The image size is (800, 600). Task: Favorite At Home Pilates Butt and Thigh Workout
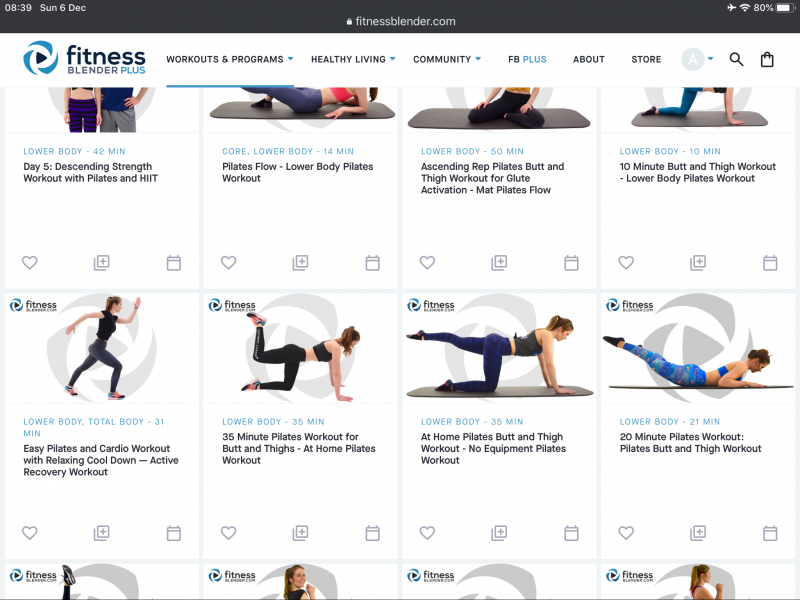pos(427,533)
